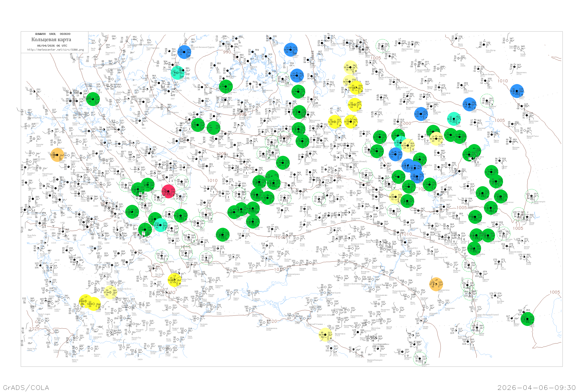Click the pale yellow circle at bottom center
The width and height of the screenshot is (588, 392).
[325, 335]
